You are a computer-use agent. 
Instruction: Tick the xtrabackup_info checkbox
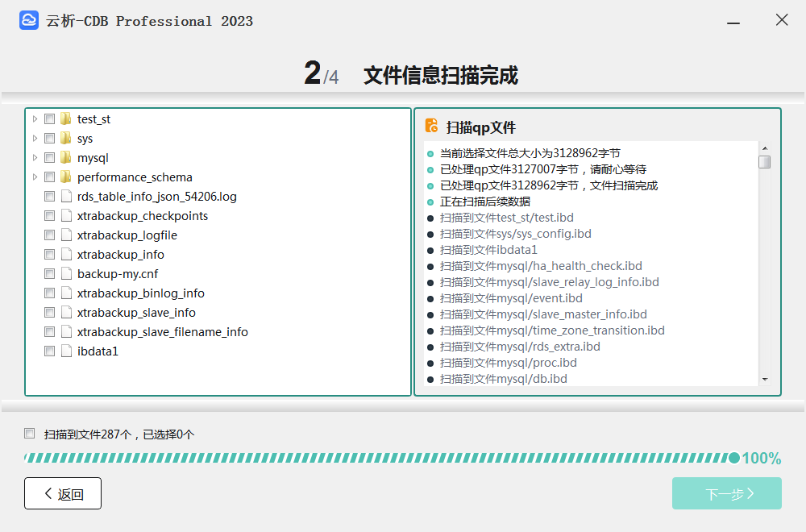pyautogui.click(x=49, y=255)
